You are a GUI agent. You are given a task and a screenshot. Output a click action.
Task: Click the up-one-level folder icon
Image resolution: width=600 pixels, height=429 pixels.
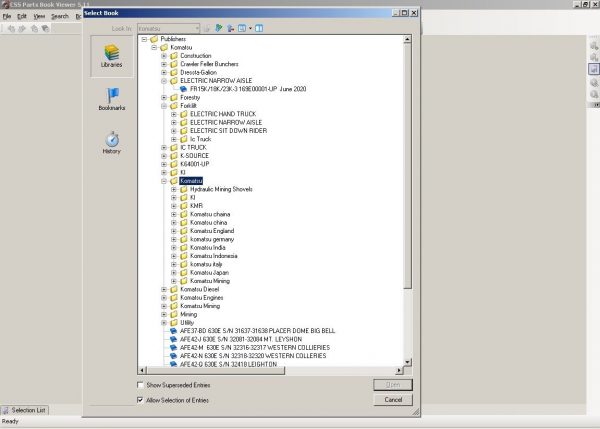(x=230, y=28)
